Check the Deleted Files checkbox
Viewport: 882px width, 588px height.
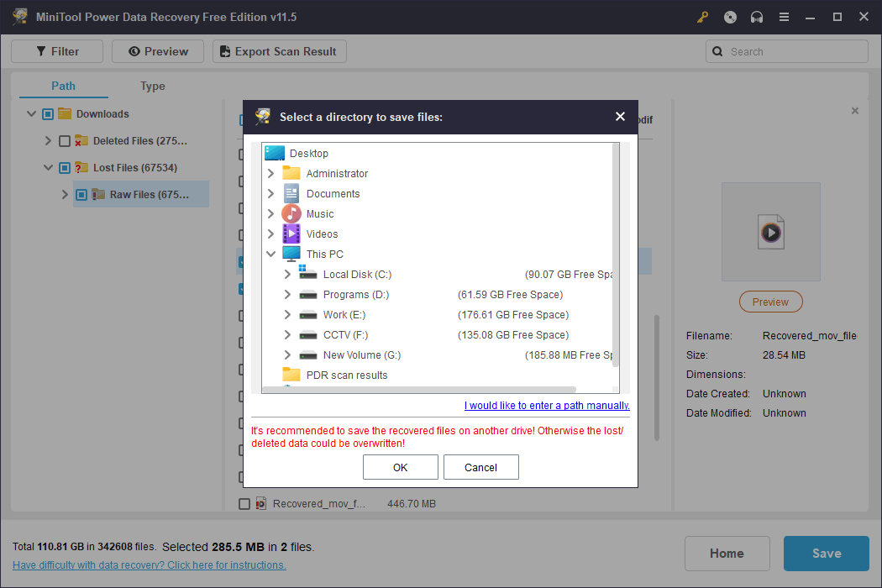pyautogui.click(x=65, y=140)
